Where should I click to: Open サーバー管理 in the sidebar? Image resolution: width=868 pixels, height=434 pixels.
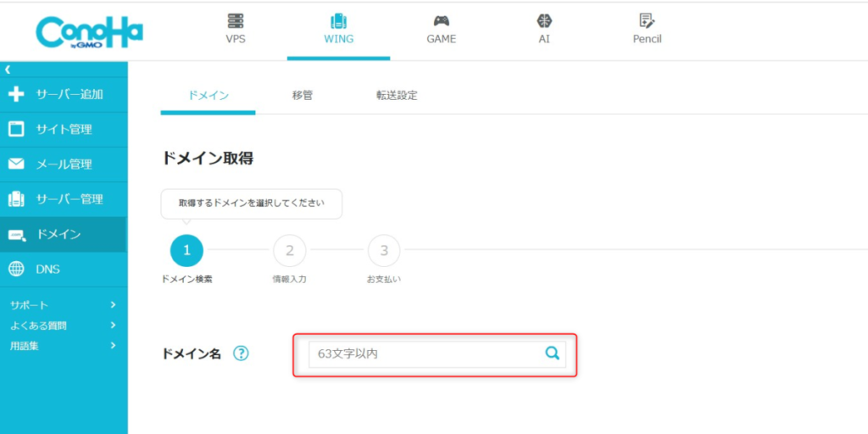click(70, 199)
